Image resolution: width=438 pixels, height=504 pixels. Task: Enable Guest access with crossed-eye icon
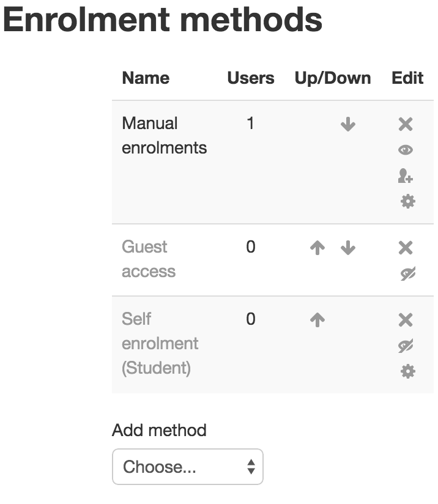click(x=408, y=273)
